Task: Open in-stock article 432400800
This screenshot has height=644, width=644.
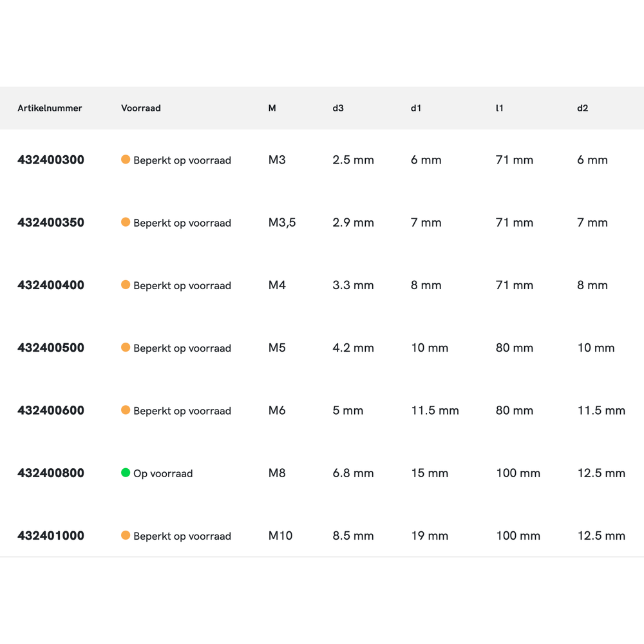Action: (x=51, y=473)
